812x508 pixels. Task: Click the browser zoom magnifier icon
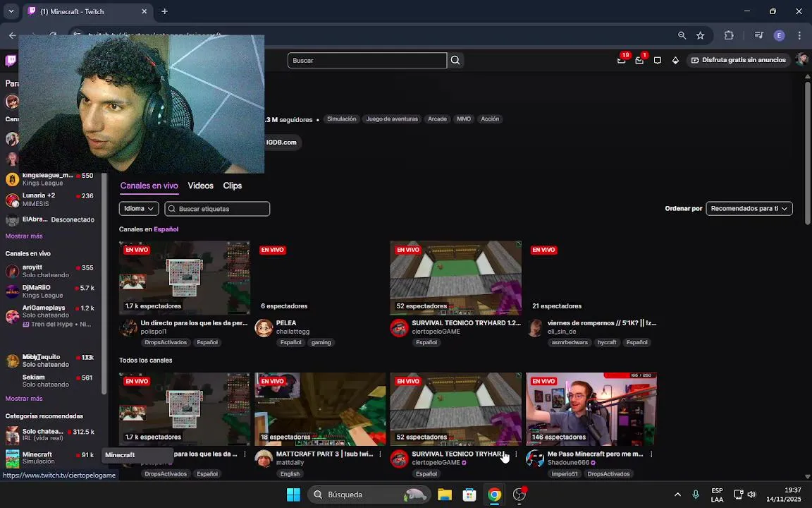[x=682, y=35]
